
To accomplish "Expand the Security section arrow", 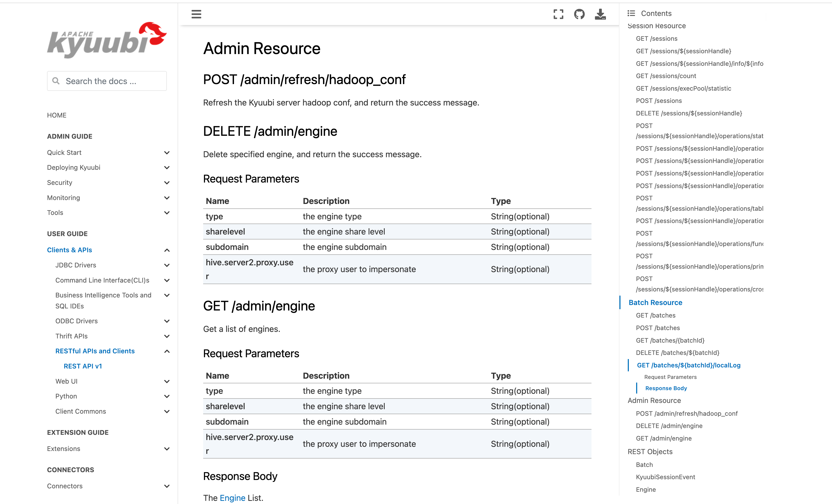I will (x=167, y=183).
